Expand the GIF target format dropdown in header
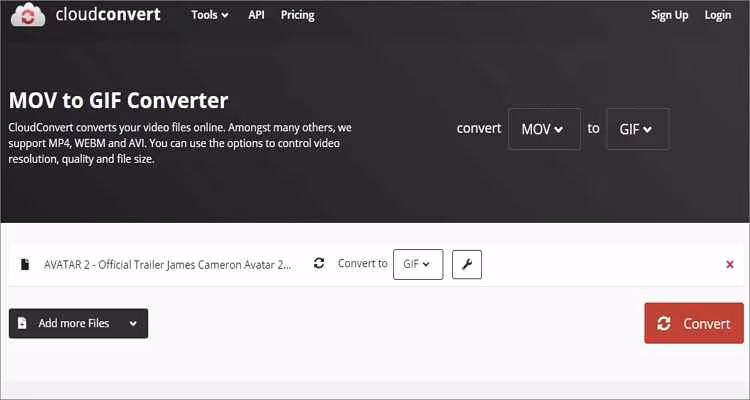This screenshot has width=750, height=400. pos(638,129)
